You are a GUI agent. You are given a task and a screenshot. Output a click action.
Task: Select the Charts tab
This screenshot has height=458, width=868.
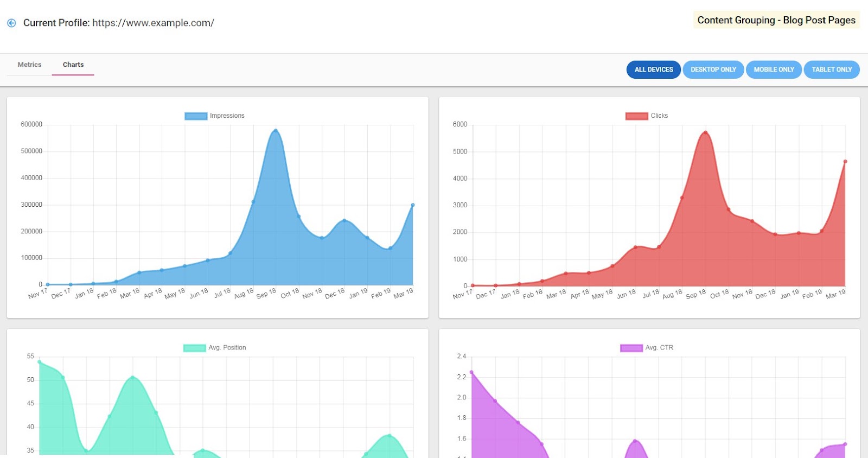[x=73, y=65]
